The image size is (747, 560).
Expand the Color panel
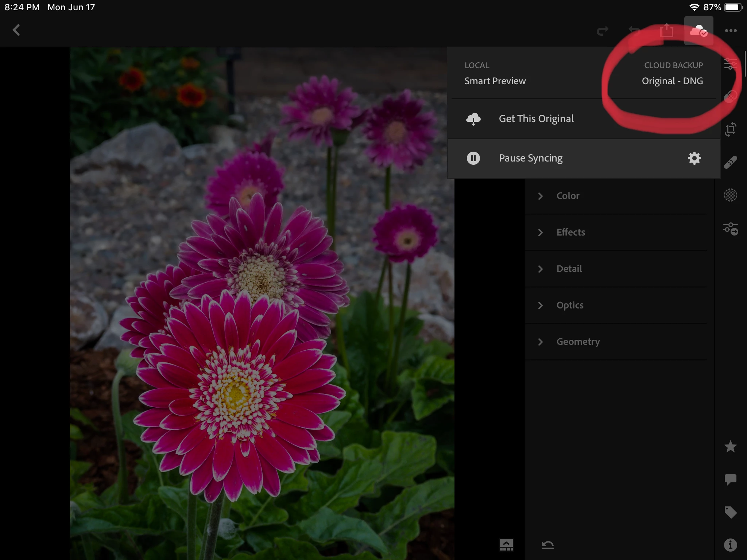click(568, 196)
